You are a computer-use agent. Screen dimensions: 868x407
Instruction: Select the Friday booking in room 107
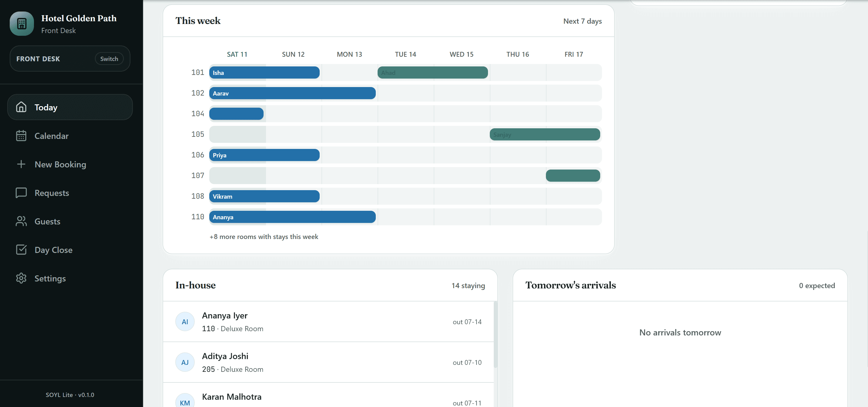[573, 176]
